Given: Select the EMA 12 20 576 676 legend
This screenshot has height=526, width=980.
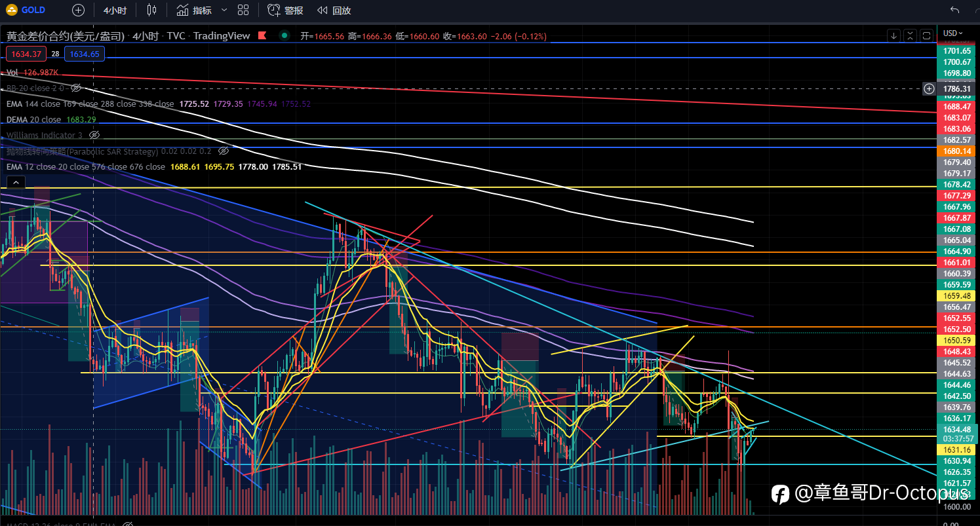Looking at the screenshot, I should (x=85, y=166).
